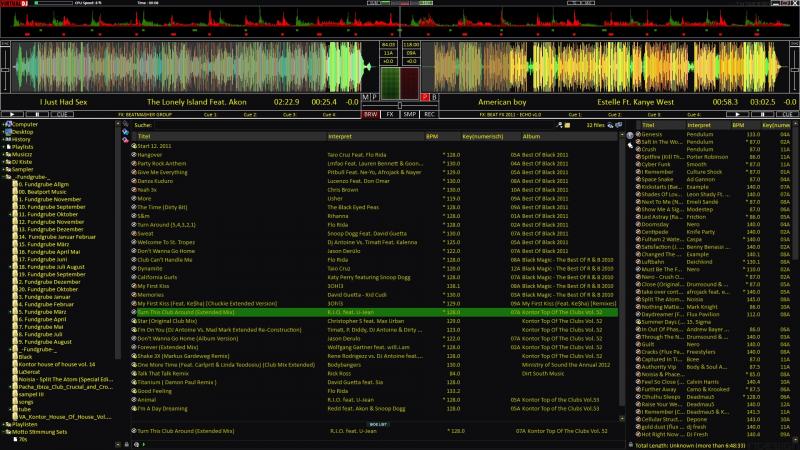Screen dimensions: 800x450
Task: Expand the Desktop tree node
Action: (x=3, y=132)
